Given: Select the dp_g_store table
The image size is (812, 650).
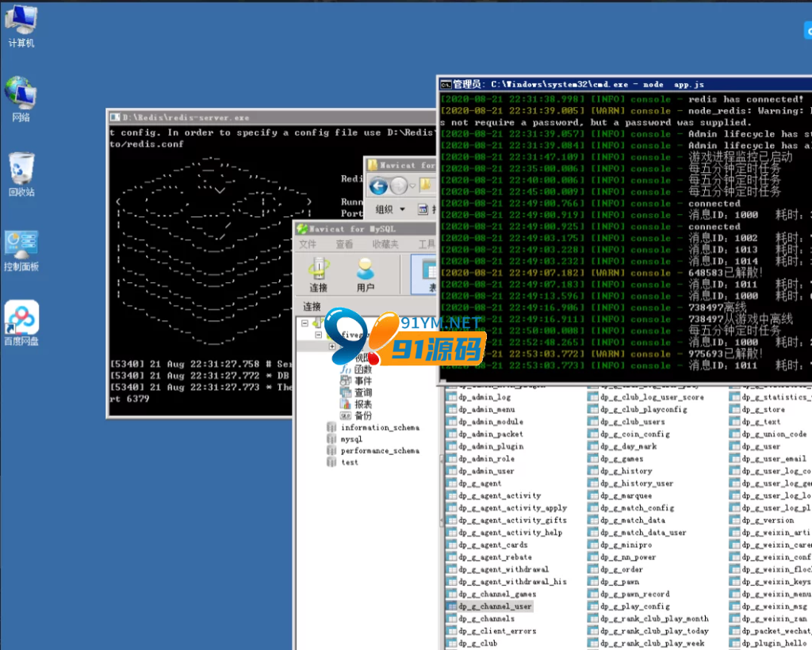Looking at the screenshot, I should click(763, 409).
